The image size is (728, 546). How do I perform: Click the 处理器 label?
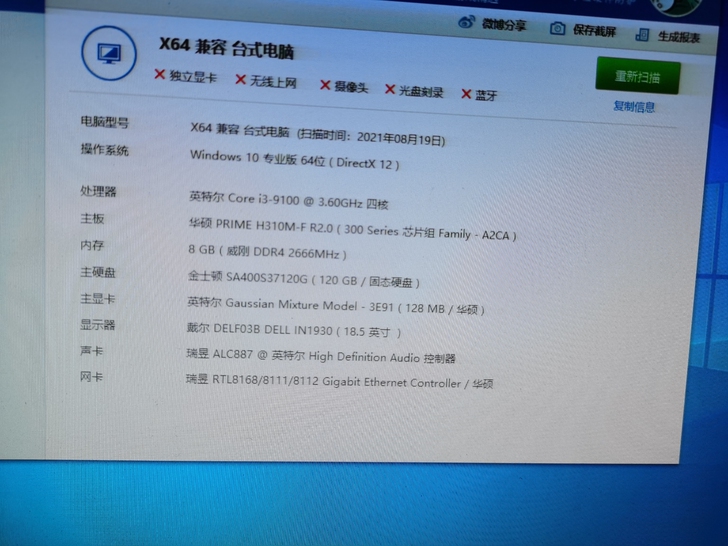click(x=98, y=191)
